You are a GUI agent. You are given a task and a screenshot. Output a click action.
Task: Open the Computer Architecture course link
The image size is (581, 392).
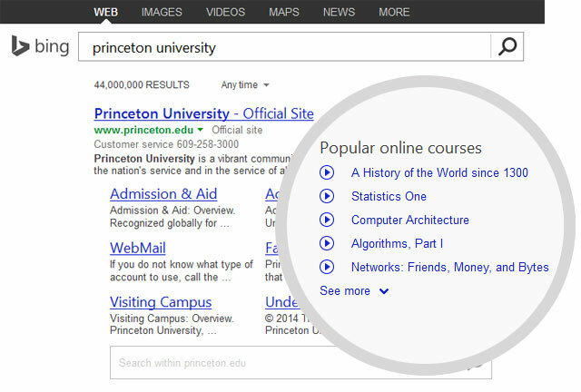409,220
